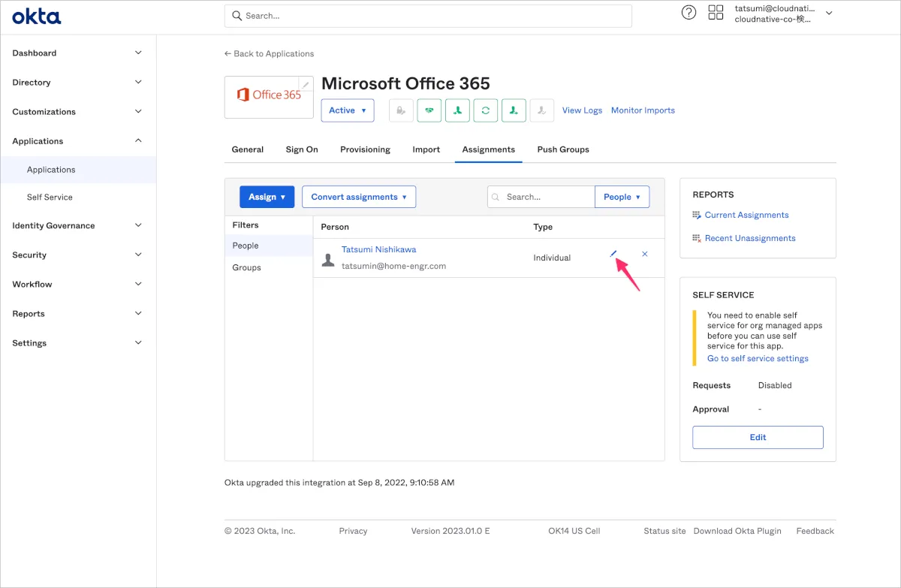Click the pencil edit icon for Tatsumi Nishikawa
The width and height of the screenshot is (901, 588).
tap(613, 255)
